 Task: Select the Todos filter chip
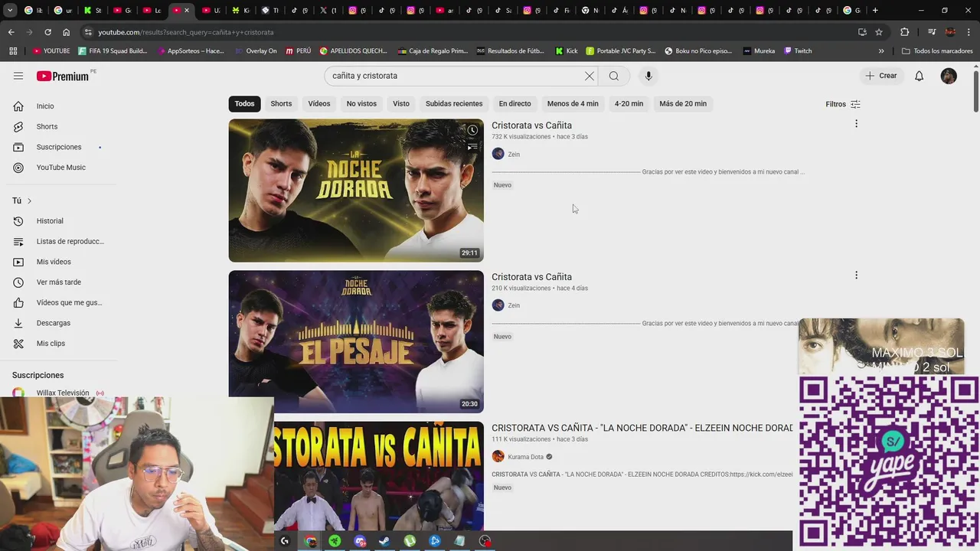(244, 103)
